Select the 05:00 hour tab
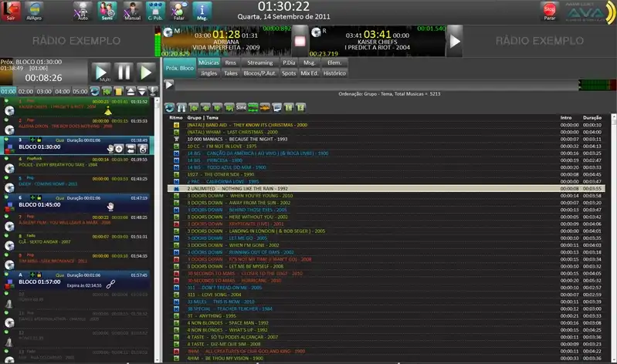The image size is (617, 364). coord(80,92)
